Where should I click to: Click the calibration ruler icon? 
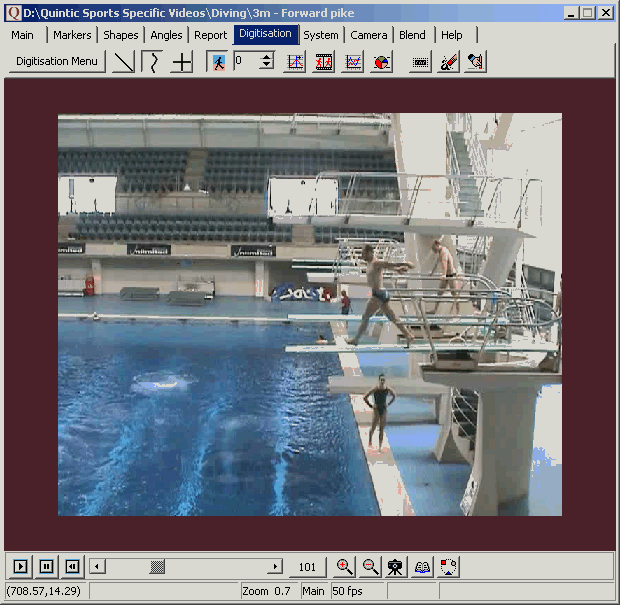pos(420,62)
